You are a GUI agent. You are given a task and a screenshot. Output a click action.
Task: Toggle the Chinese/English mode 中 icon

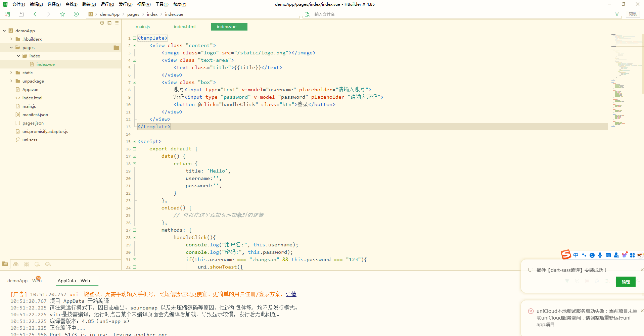[x=576, y=255]
